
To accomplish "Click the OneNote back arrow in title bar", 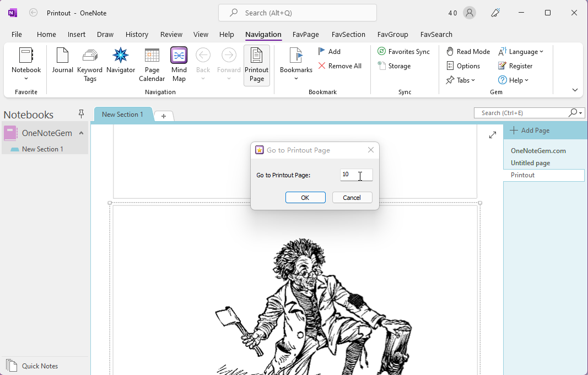I will pos(34,13).
